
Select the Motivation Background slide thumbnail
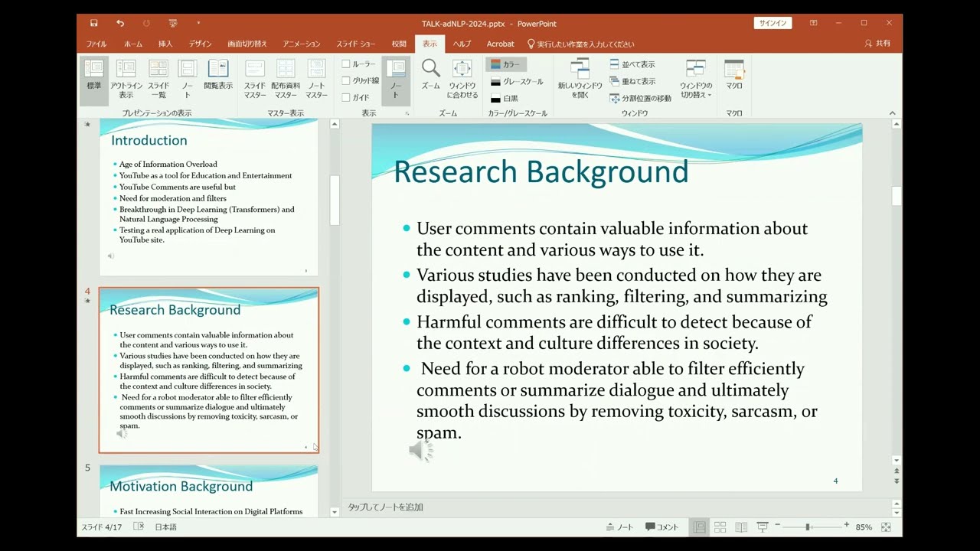(208, 491)
